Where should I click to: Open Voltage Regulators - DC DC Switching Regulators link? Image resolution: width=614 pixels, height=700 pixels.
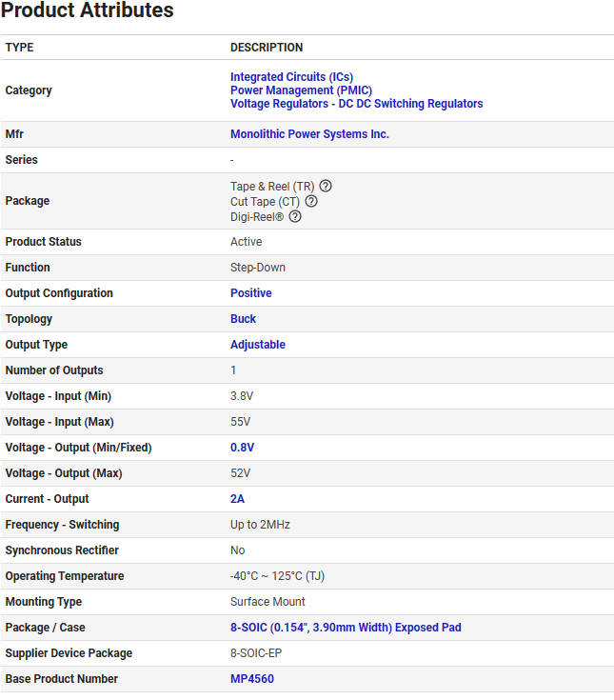click(356, 104)
